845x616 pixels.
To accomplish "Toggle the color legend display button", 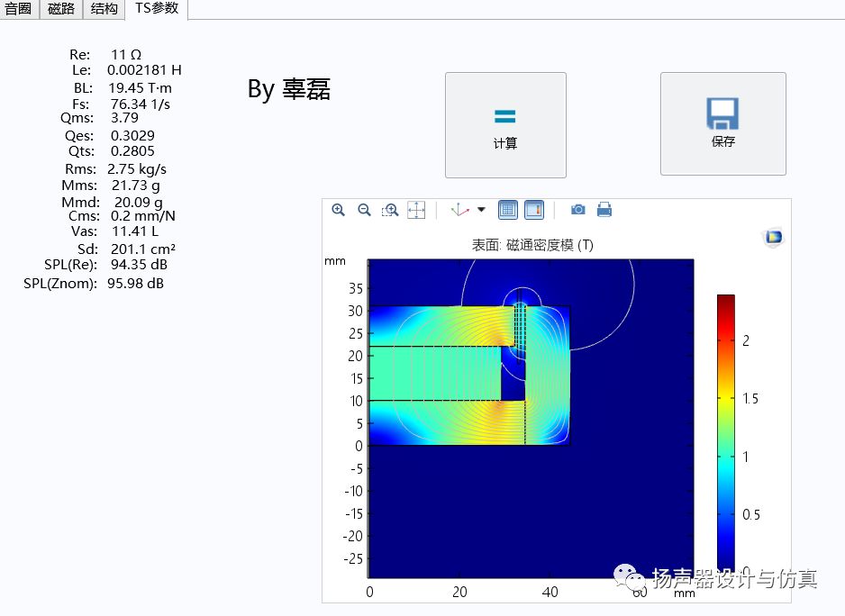I will (x=534, y=210).
